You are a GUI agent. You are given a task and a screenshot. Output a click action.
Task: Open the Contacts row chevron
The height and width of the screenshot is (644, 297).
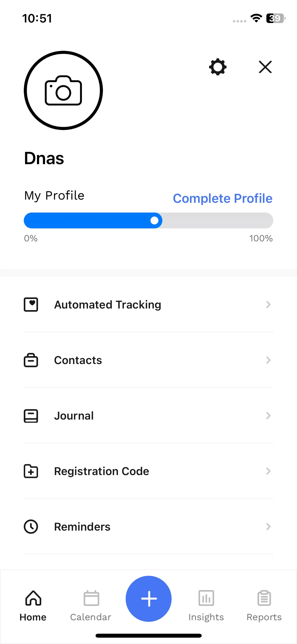(x=268, y=360)
